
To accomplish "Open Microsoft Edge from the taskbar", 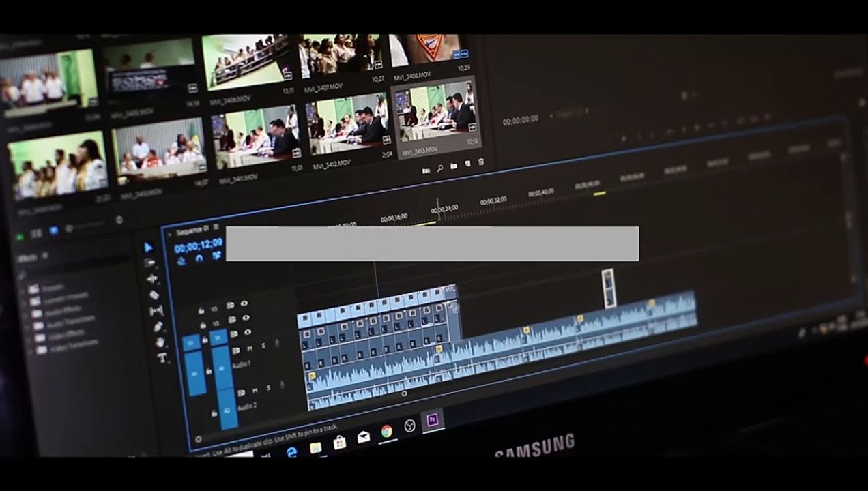I will [x=292, y=452].
